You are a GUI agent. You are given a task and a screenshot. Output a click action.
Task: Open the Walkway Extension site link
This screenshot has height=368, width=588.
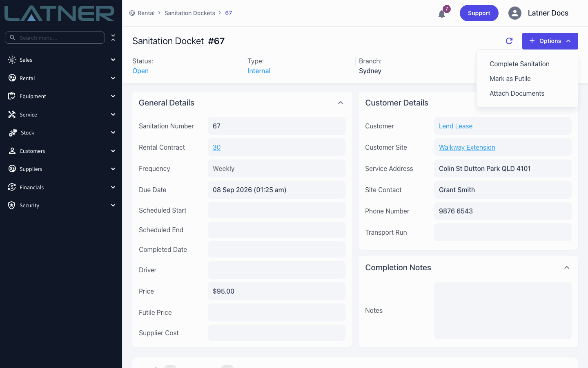(x=467, y=147)
